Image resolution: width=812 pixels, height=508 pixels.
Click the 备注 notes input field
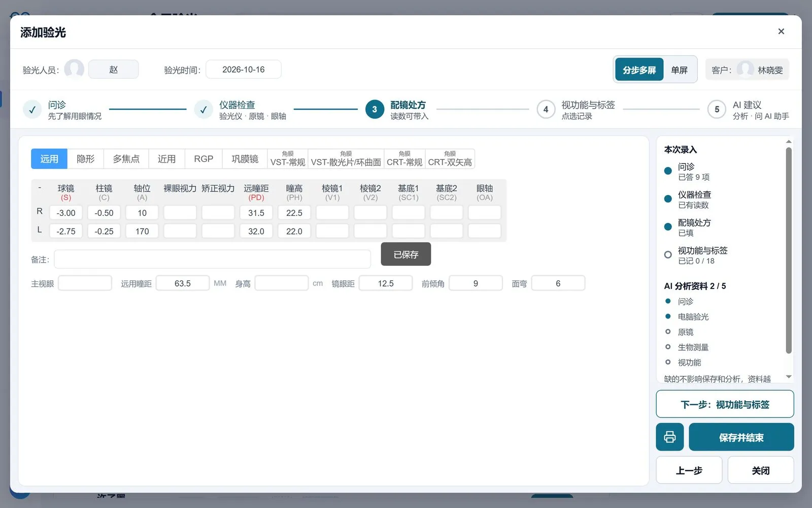click(x=212, y=259)
